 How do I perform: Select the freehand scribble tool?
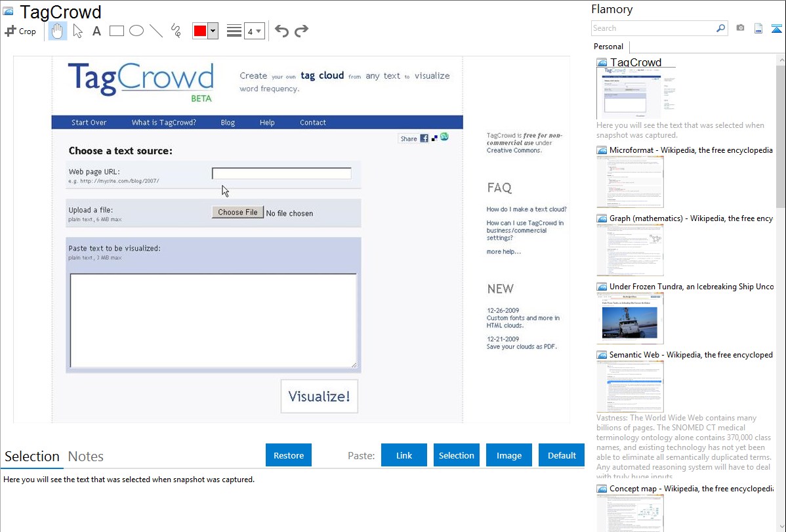pos(176,31)
